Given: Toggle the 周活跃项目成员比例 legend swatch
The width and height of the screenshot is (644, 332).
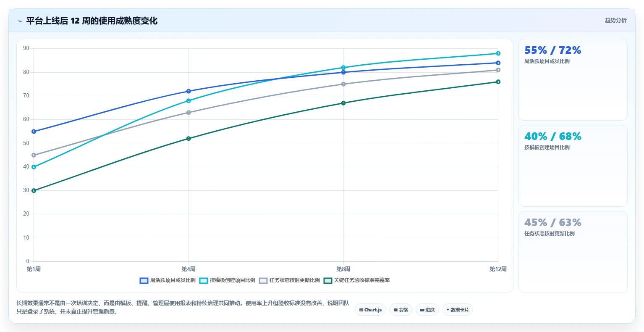Looking at the screenshot, I should pyautogui.click(x=144, y=280).
